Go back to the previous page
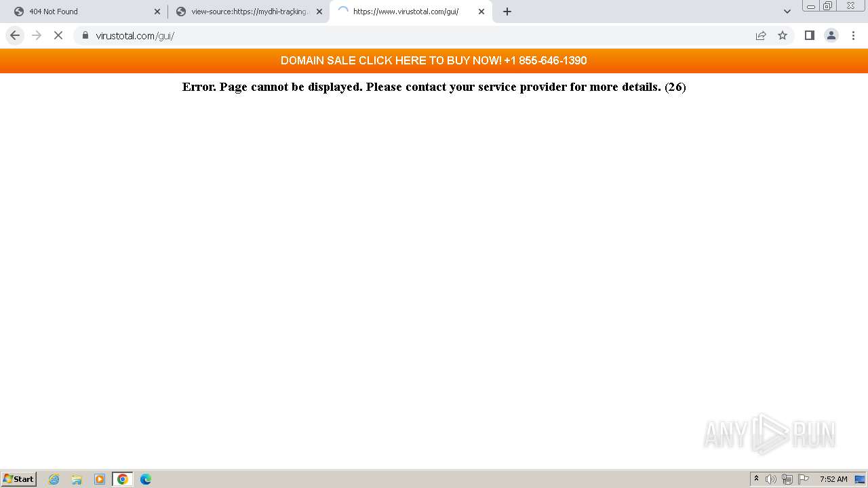868x488 pixels. tap(15, 35)
